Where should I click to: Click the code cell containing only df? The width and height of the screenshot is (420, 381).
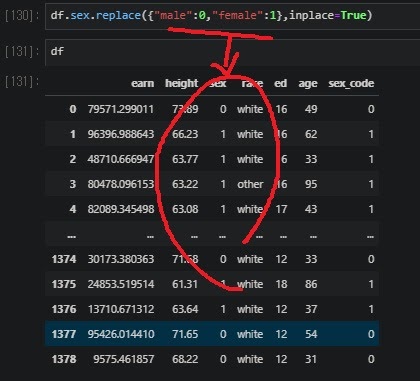pyautogui.click(x=232, y=52)
